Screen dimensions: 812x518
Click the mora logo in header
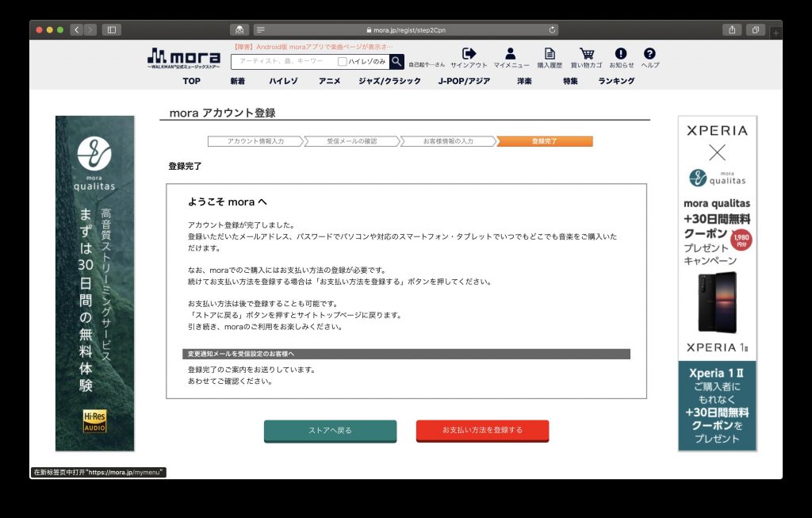click(x=184, y=58)
